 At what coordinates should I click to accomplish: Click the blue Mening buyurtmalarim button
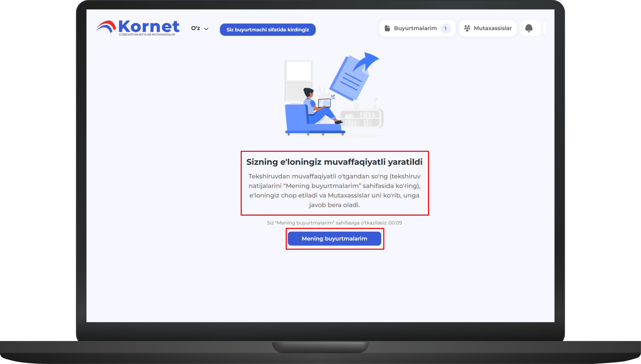click(x=334, y=239)
